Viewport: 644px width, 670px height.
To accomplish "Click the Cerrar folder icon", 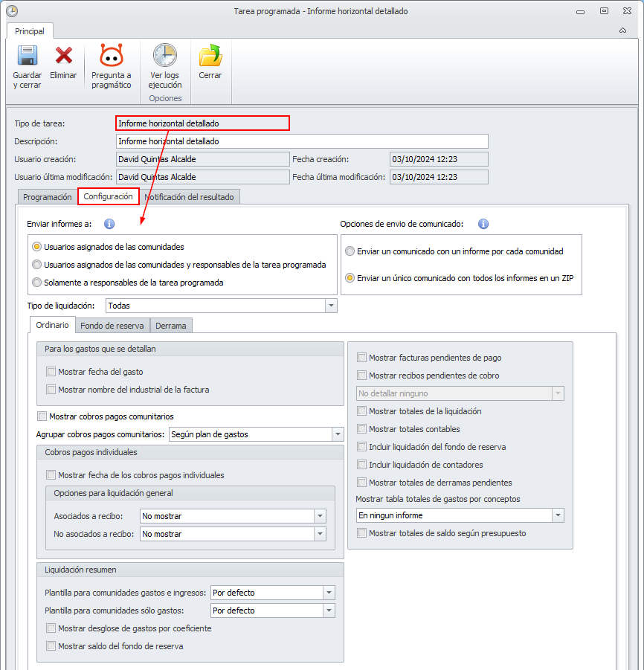I will point(210,56).
